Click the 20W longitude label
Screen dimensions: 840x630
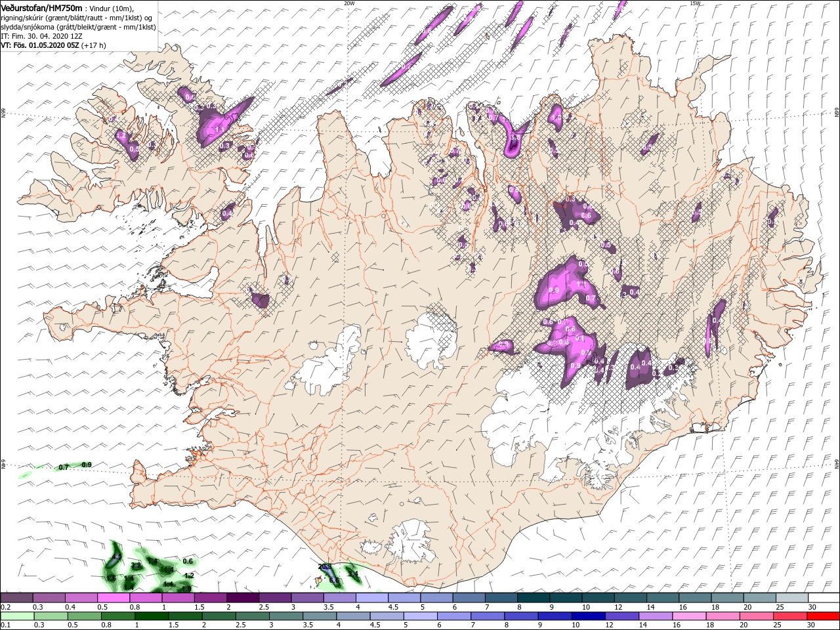(349, 3)
